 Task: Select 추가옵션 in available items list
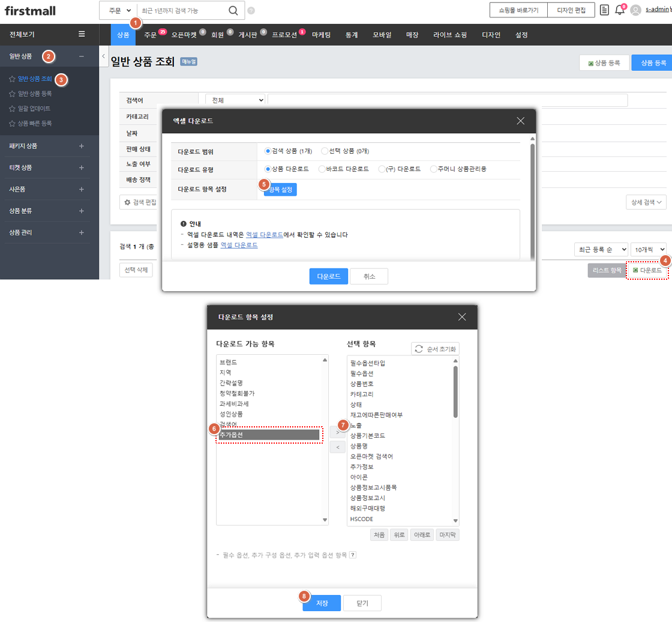(x=269, y=435)
